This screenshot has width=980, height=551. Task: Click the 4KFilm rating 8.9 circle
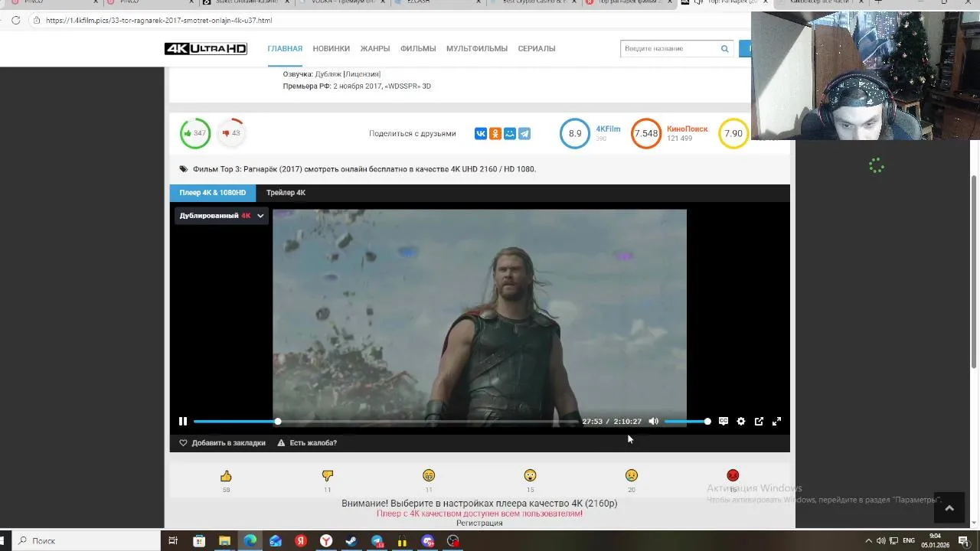pyautogui.click(x=575, y=133)
